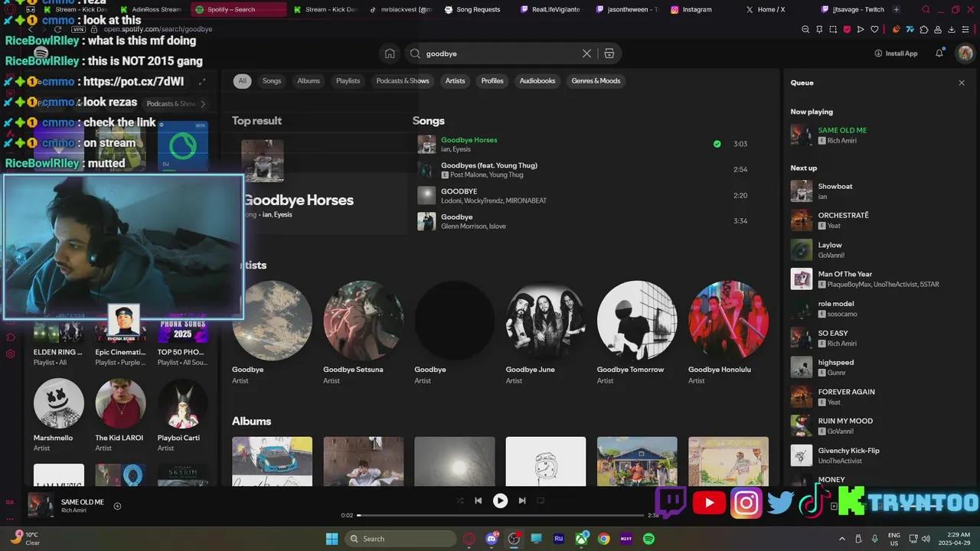
Task: Open a new browser tab
Action: 897,10
